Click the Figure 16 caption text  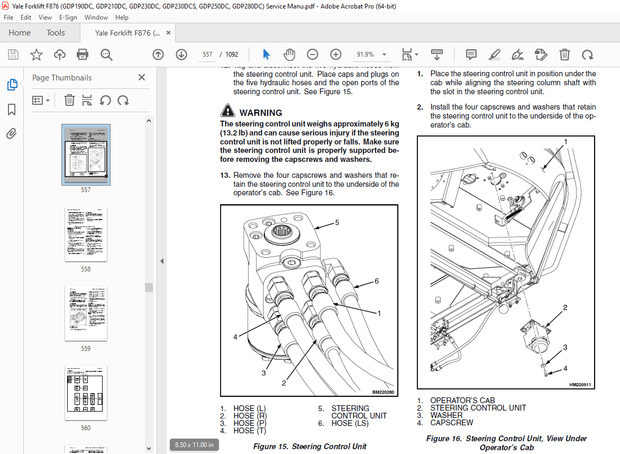[x=507, y=443]
